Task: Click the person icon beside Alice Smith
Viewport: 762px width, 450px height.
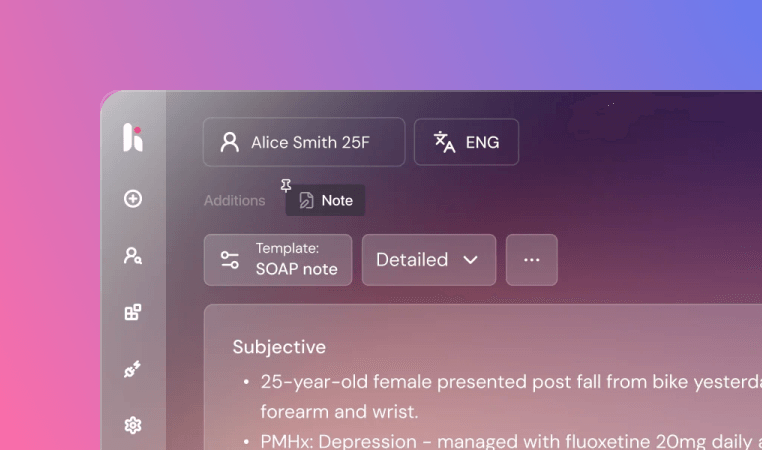Action: click(x=229, y=142)
